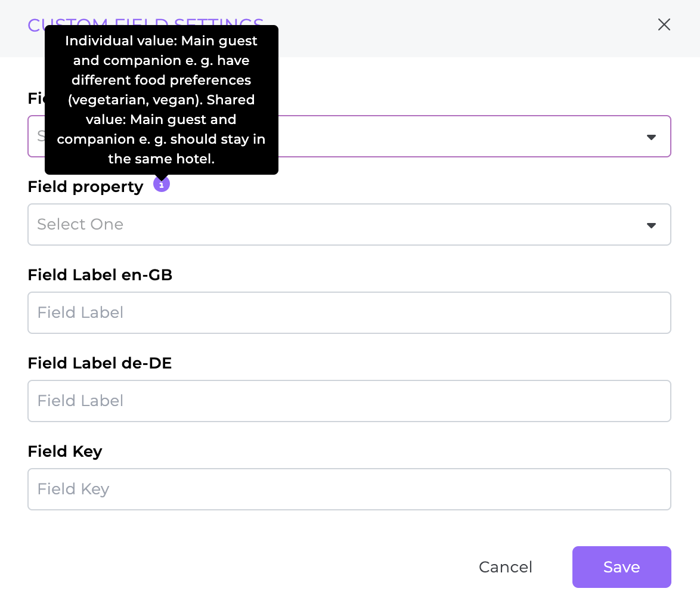Click the Field Key heading label
700x607 pixels.
point(65,452)
